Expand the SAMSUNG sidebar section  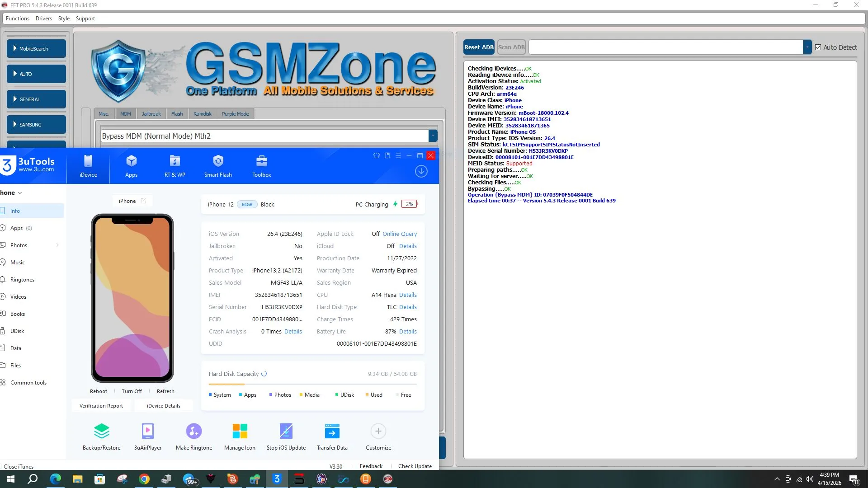coord(36,124)
